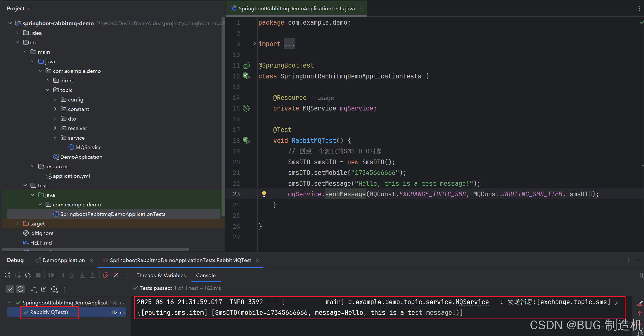Expand the config package
The image size is (644, 336).
55,100
